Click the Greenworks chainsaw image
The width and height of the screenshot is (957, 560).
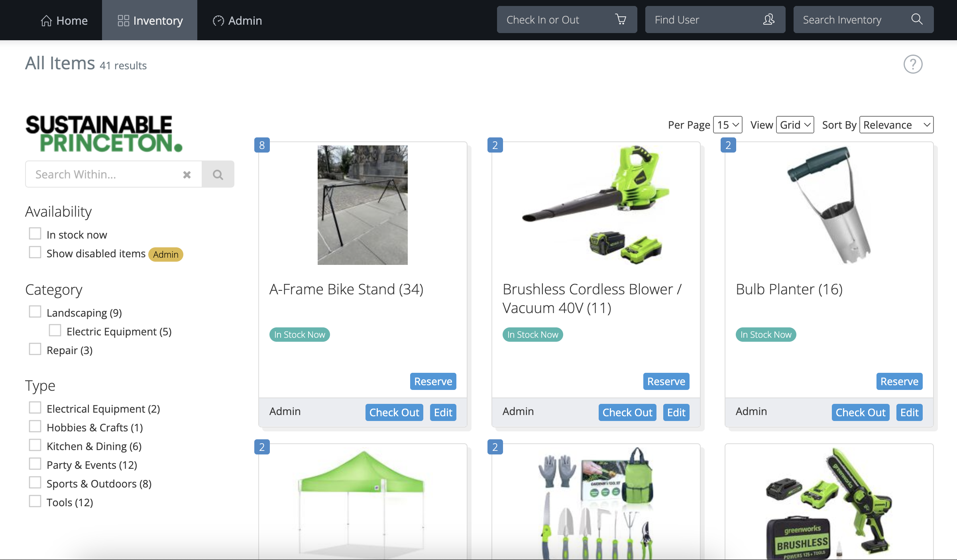[x=829, y=503]
